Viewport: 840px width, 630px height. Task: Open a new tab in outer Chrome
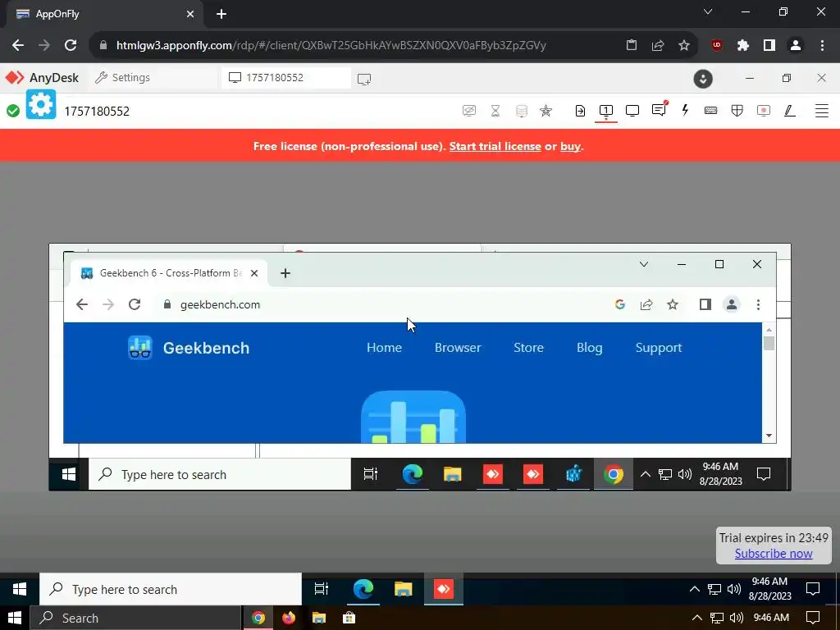pos(221,15)
